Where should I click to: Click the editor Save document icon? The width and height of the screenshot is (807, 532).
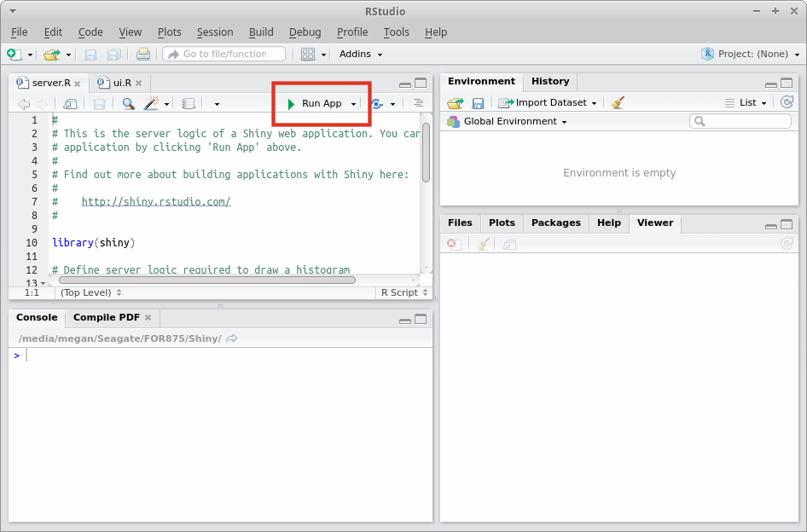coord(99,104)
